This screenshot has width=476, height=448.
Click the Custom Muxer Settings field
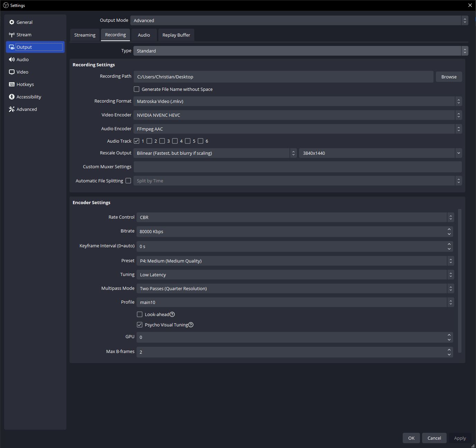pyautogui.click(x=298, y=166)
